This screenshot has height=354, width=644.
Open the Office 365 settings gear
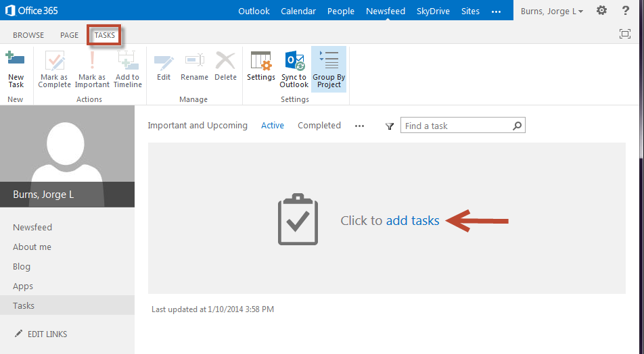point(601,11)
